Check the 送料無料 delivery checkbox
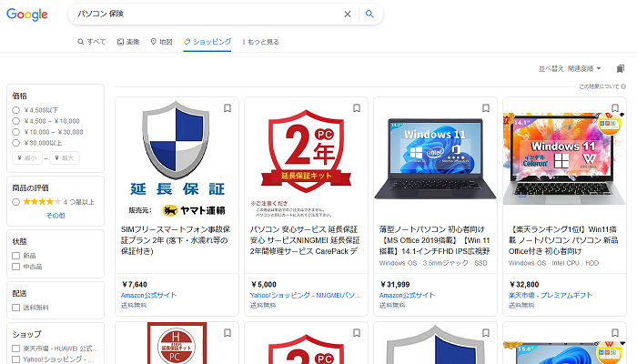Screen dimensions: 637x364 coord(15,308)
